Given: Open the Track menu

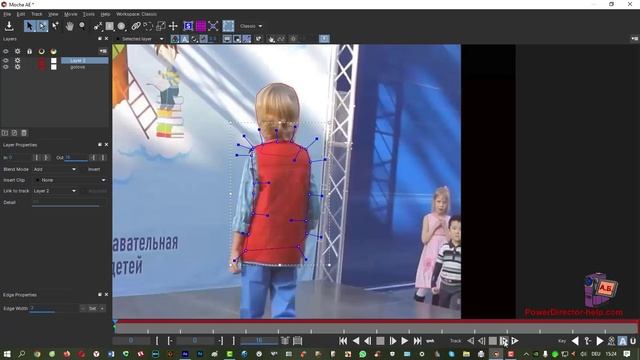Looking at the screenshot, I should point(37,14).
